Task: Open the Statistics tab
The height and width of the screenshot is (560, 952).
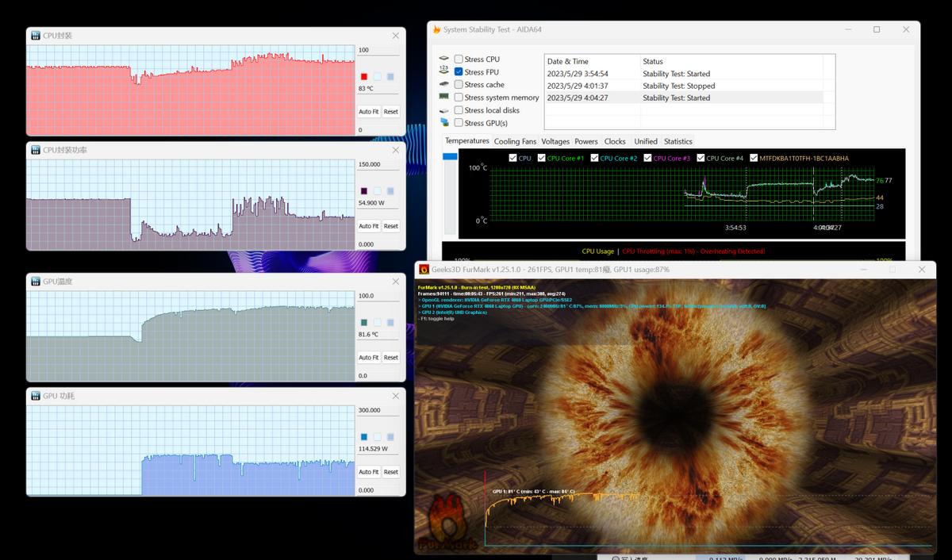Action: click(x=678, y=141)
